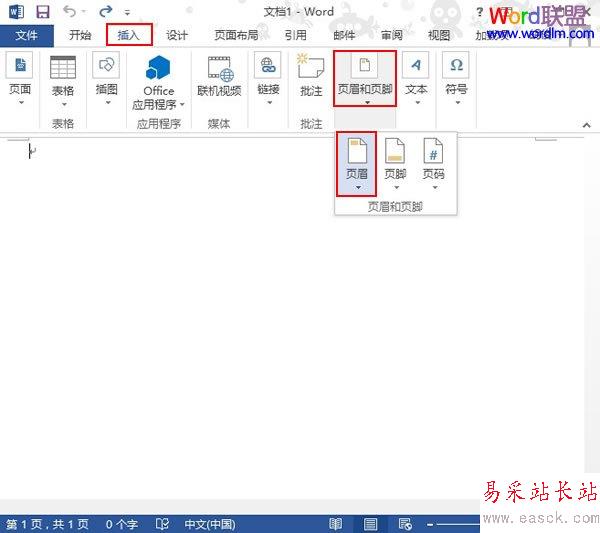Insert a comment with the 批注 icon
600x533 pixels.
pos(310,67)
